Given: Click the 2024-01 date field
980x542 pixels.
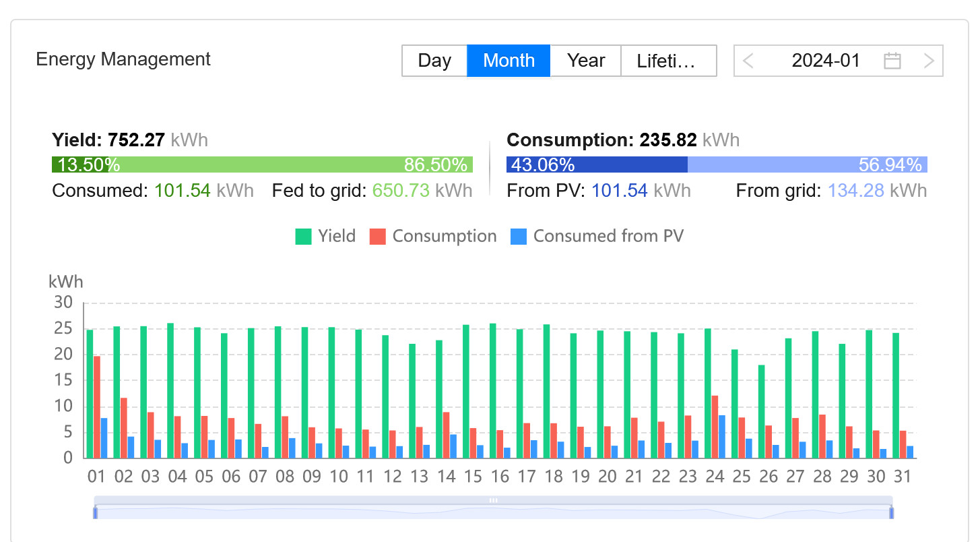Looking at the screenshot, I should click(x=825, y=61).
